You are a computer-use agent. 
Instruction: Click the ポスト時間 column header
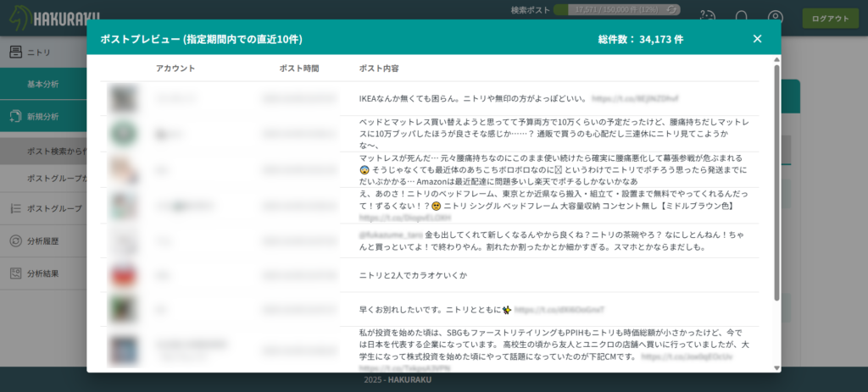point(298,68)
